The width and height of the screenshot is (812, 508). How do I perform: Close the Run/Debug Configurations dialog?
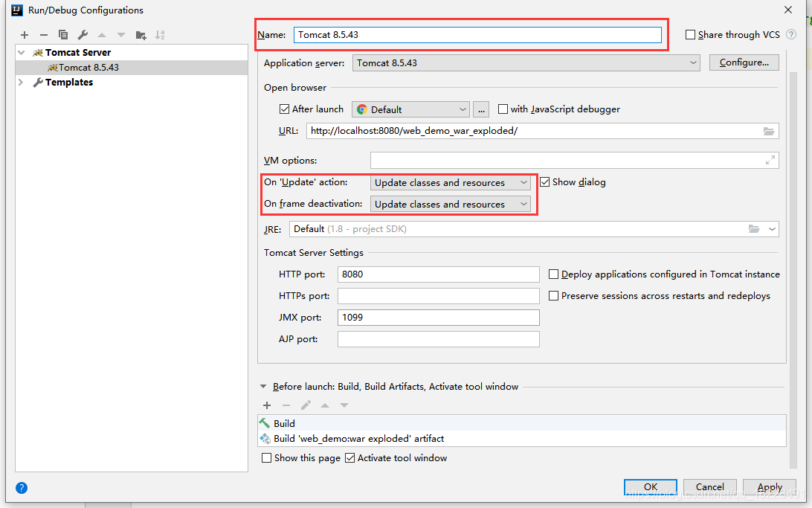point(788,10)
